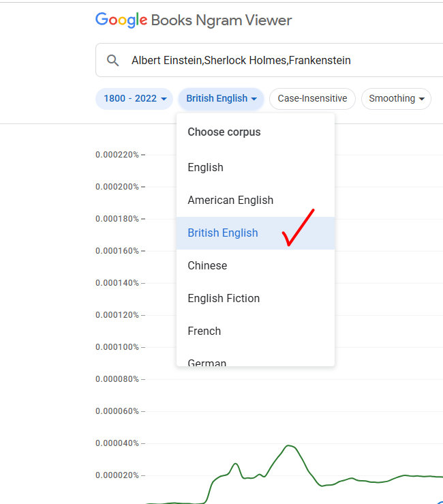Click the 0.000120% axis label
Image resolution: width=443 pixels, height=504 pixels.
117,315
